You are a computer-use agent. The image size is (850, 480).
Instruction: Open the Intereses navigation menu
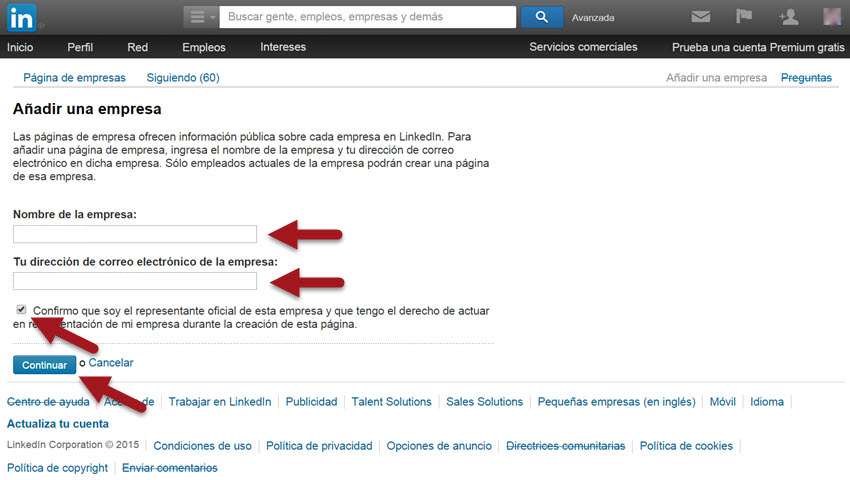pos(283,47)
